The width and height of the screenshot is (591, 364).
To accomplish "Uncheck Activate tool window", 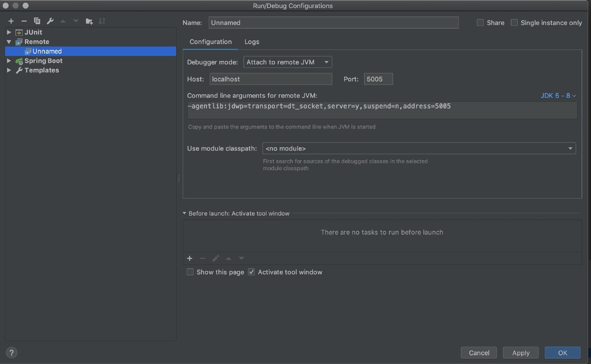I will [x=252, y=272].
